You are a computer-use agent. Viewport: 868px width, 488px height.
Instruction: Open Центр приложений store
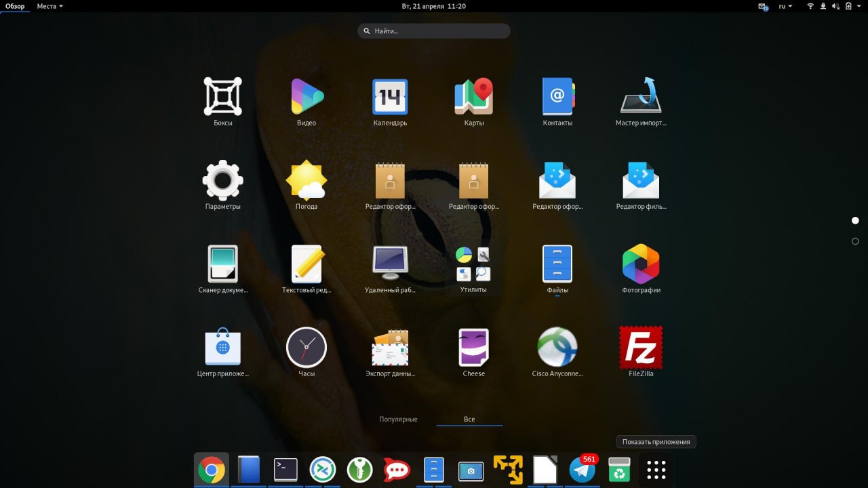click(223, 352)
